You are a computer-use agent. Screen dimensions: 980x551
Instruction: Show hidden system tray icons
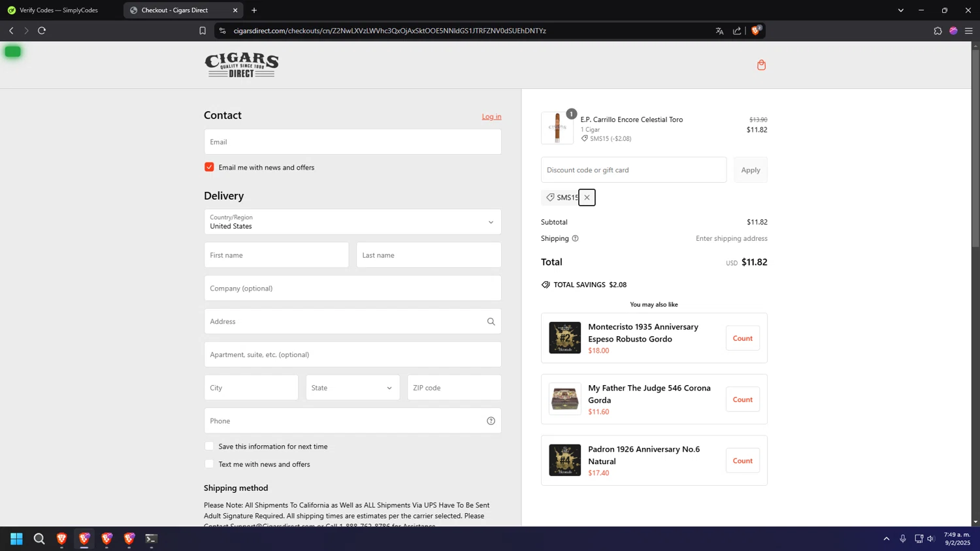pos(887,539)
